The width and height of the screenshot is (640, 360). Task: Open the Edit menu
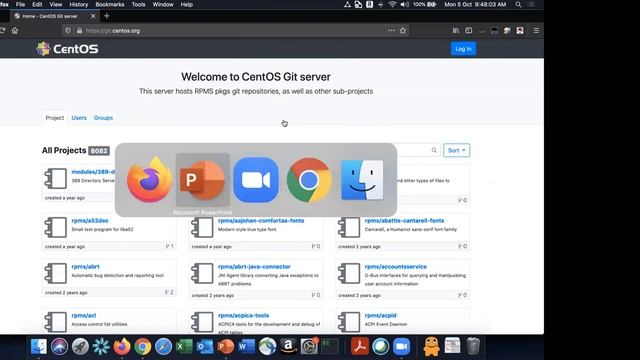pos(37,4)
